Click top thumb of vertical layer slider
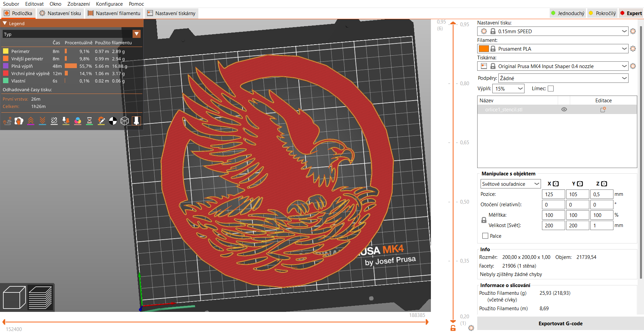This screenshot has width=644, height=332. [453, 23]
